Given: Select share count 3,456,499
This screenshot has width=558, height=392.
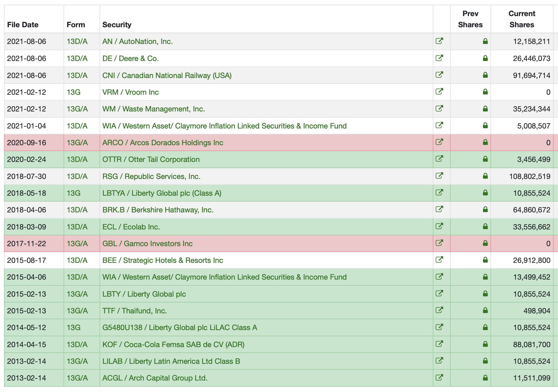Looking at the screenshot, I should [534, 159].
